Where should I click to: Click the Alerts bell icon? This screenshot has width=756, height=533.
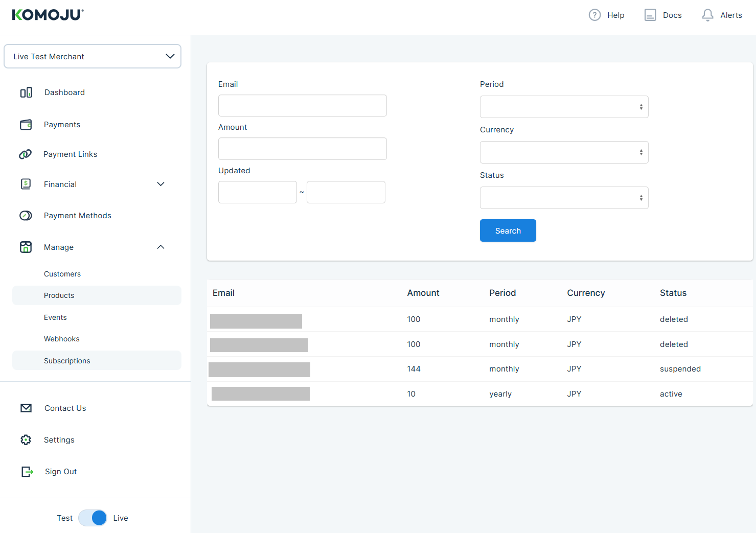click(707, 15)
